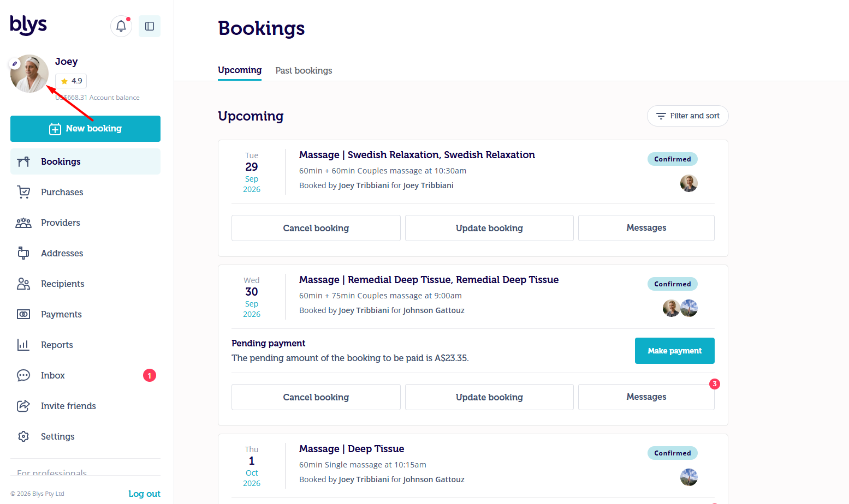Screen dimensions: 849x504
Task: Click provider avatars on Remedial Deep Tissue booking
Action: pyautogui.click(x=680, y=308)
